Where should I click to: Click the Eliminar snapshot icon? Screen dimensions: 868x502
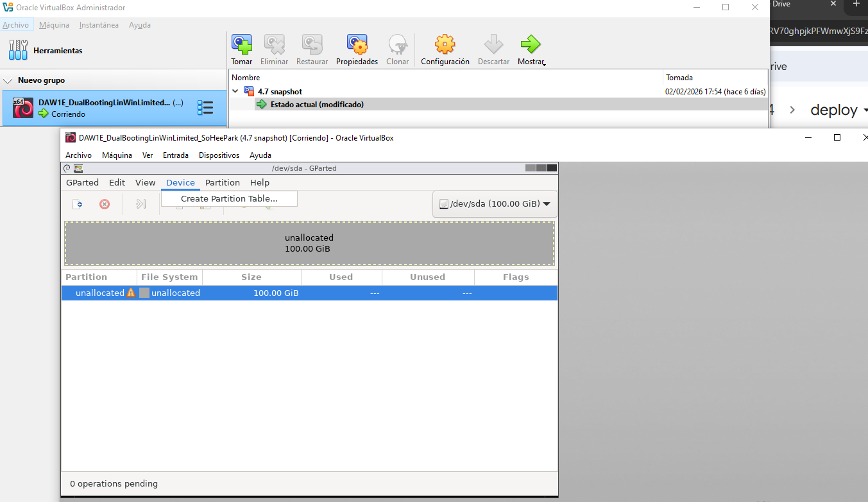[275, 44]
